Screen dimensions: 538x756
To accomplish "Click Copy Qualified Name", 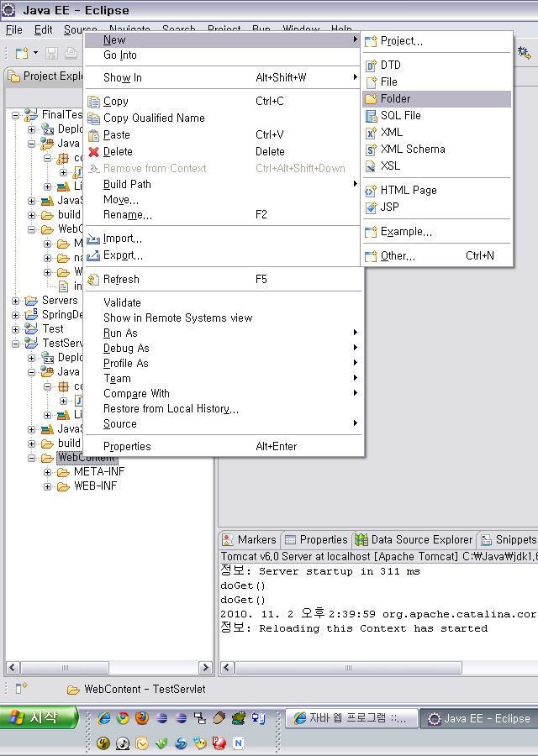I will click(x=223, y=118).
